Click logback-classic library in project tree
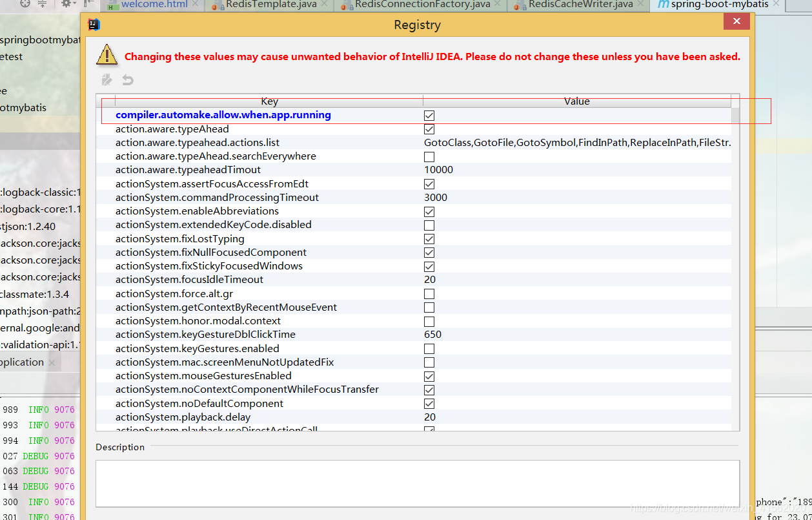812x520 pixels. click(40, 192)
